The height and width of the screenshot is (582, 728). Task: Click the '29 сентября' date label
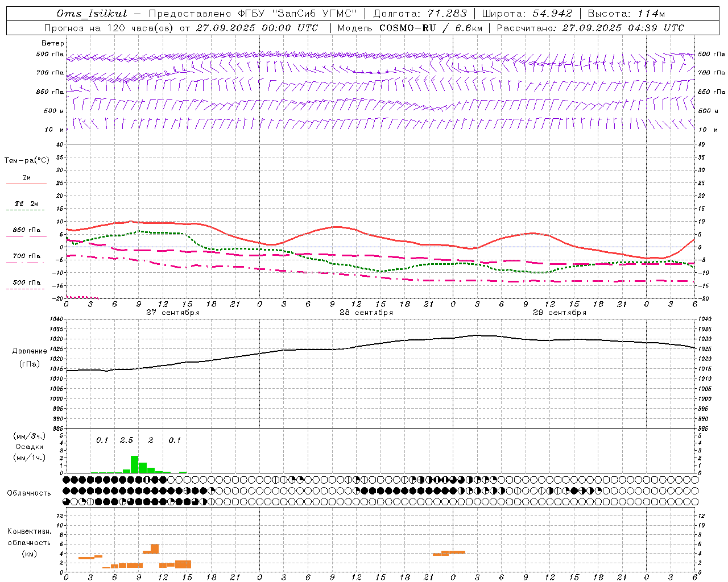click(x=559, y=313)
